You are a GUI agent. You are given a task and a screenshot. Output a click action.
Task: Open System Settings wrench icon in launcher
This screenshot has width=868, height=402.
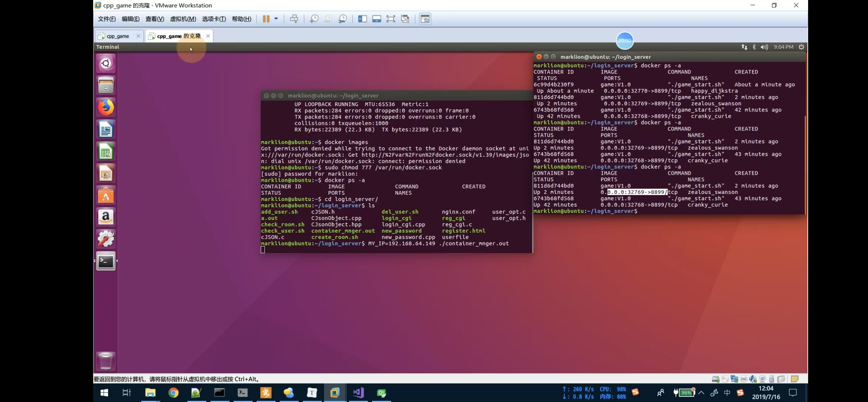(106, 239)
